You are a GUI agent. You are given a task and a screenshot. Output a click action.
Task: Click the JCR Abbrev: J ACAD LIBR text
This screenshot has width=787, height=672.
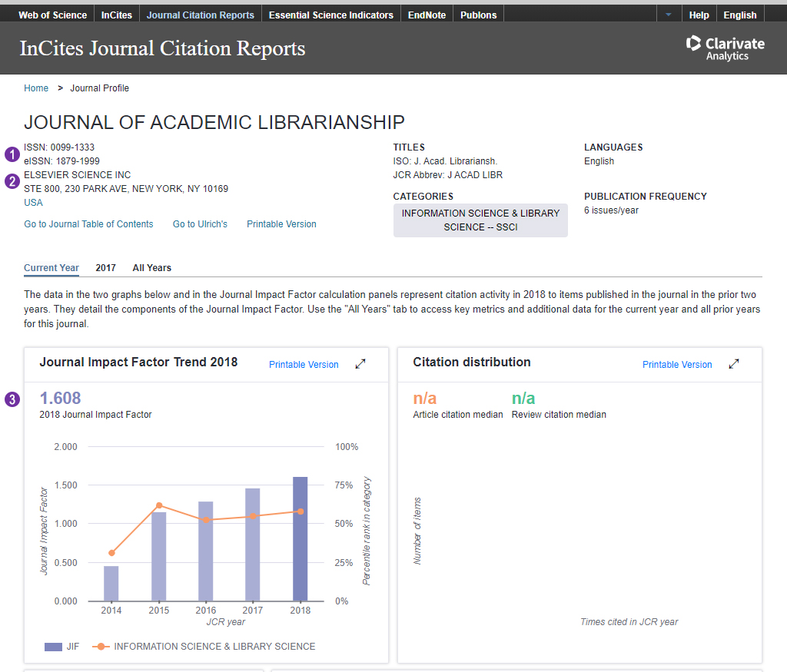[x=448, y=175]
